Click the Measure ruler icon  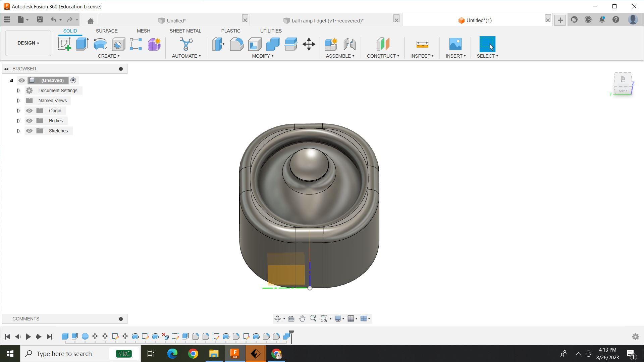tap(422, 44)
